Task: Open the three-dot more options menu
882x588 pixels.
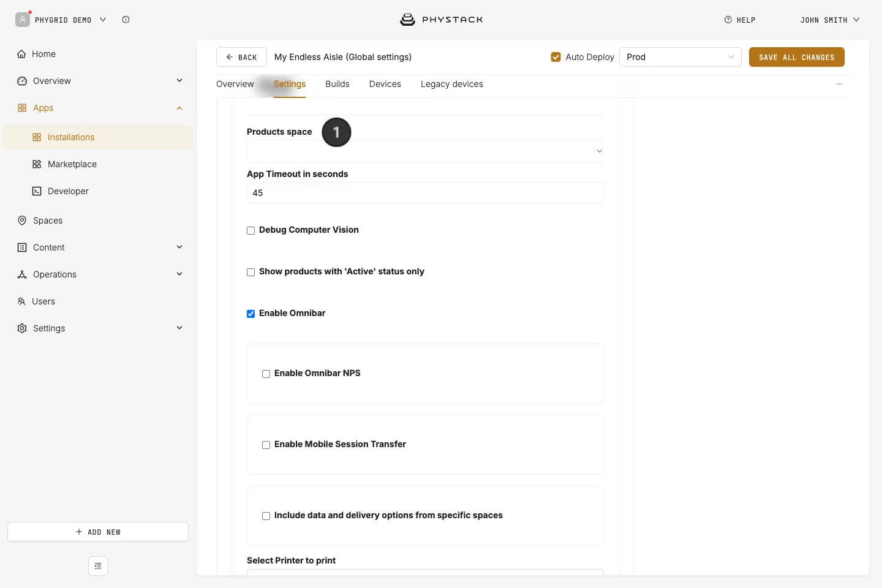Action: click(x=840, y=84)
